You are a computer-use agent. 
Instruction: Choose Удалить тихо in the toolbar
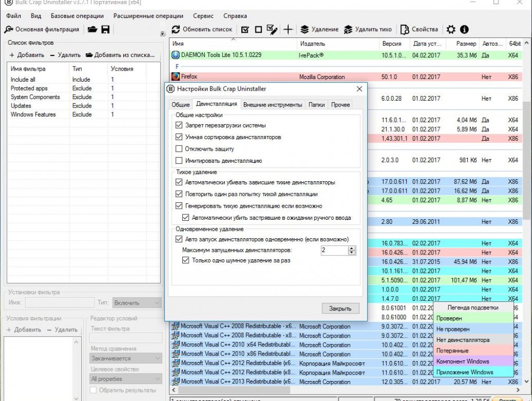coord(368,30)
